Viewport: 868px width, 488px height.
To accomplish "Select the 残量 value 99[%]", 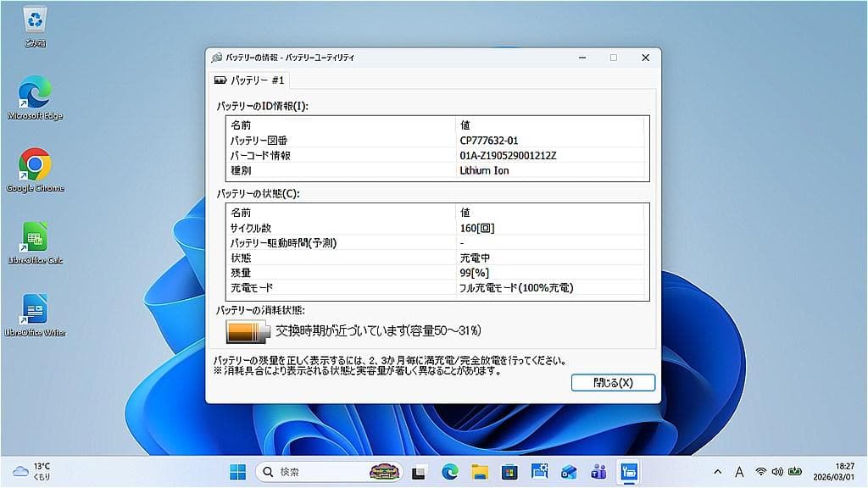I will (474, 273).
